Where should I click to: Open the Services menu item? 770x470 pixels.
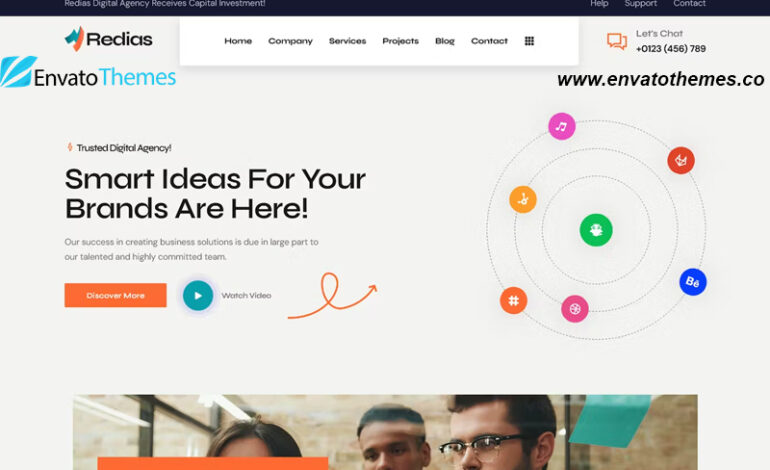tap(347, 41)
